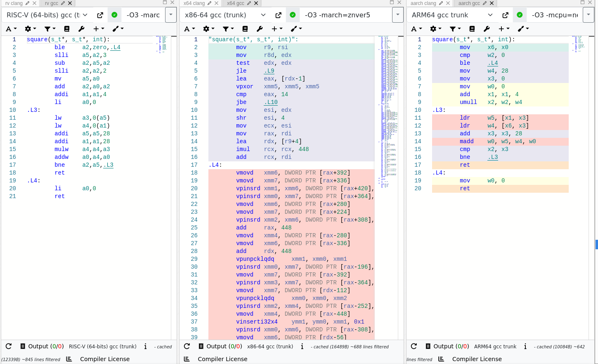
Task: Open Compiler License in RISC-V pane
Action: click(x=98, y=359)
